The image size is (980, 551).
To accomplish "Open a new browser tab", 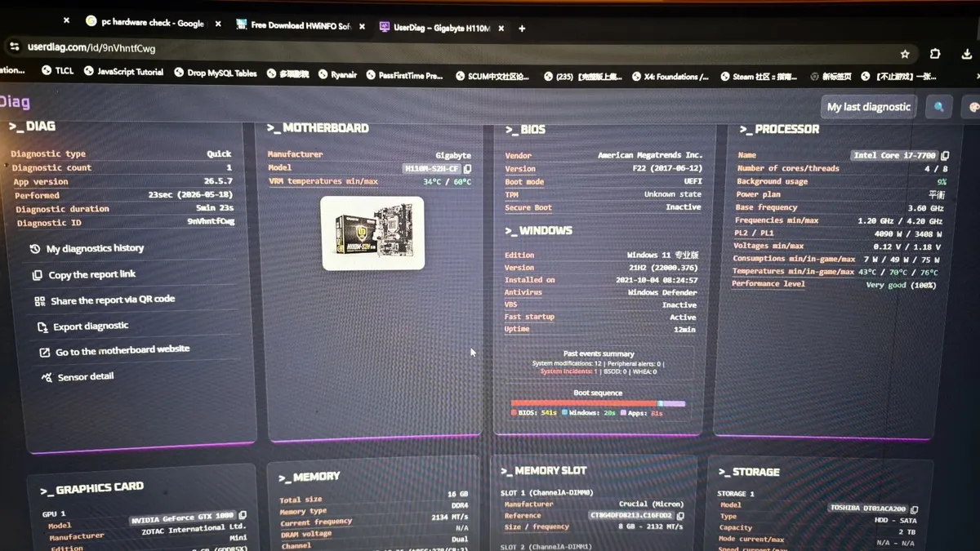I will coord(522,28).
